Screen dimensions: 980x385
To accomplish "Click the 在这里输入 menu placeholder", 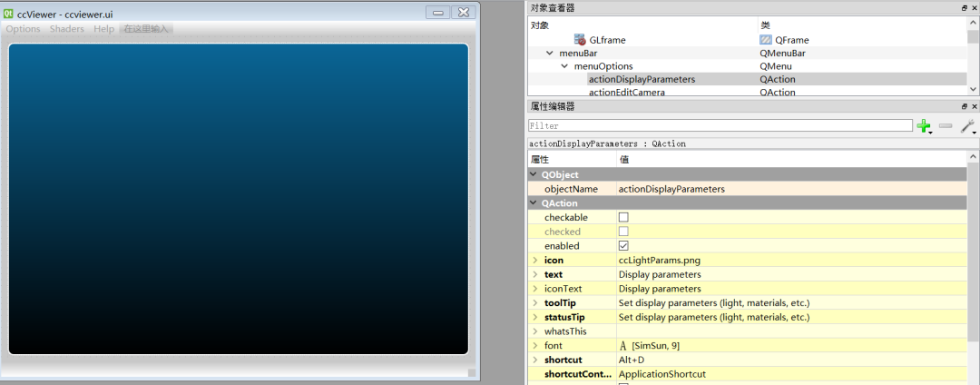I will coord(146,29).
